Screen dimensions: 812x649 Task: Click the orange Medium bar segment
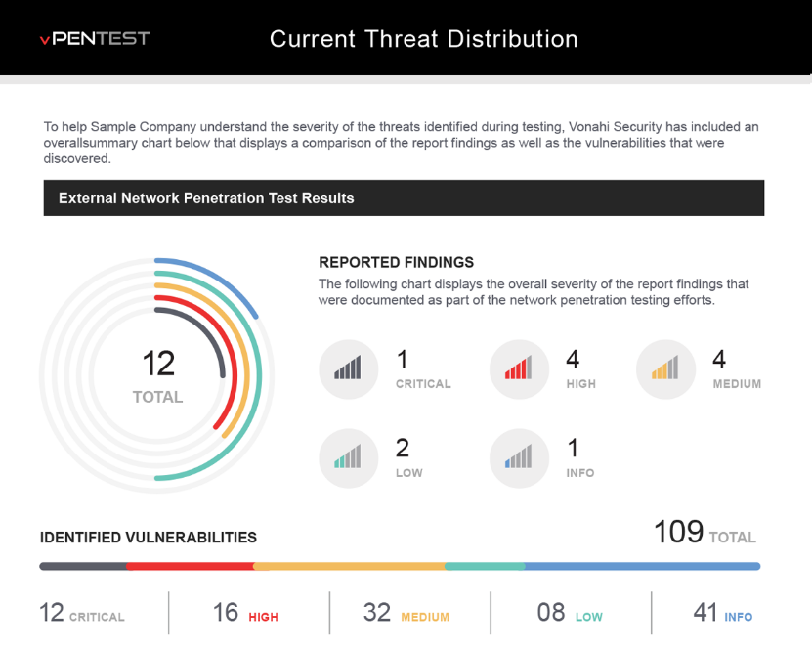pyautogui.click(x=349, y=566)
